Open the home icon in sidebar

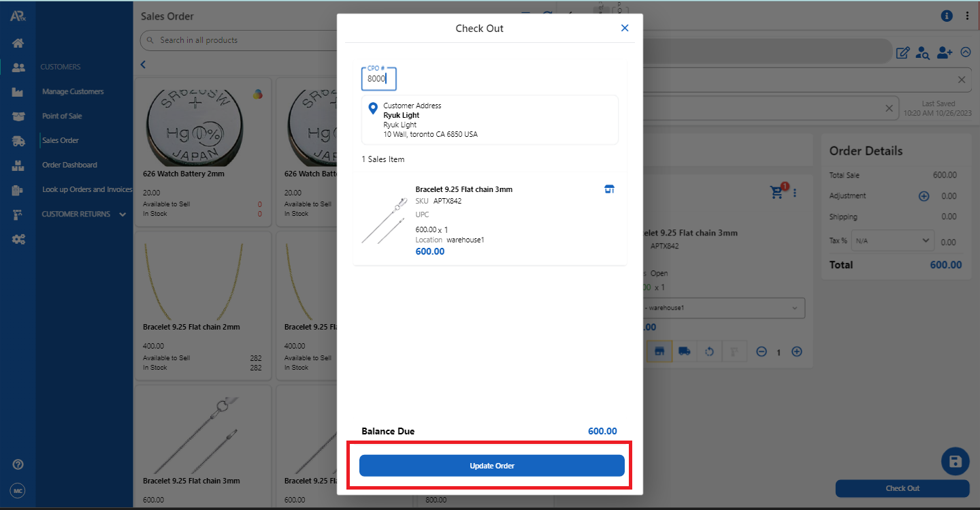(x=18, y=43)
